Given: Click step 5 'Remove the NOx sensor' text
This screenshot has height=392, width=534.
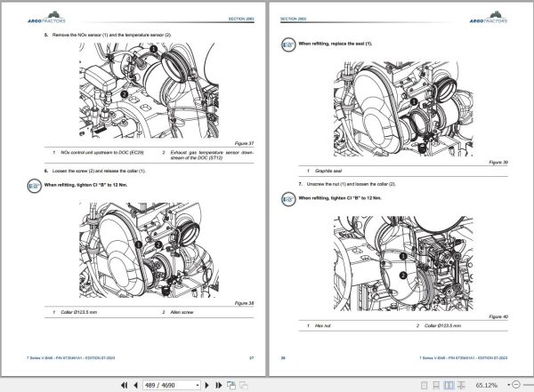Looking at the screenshot, I should [112, 35].
